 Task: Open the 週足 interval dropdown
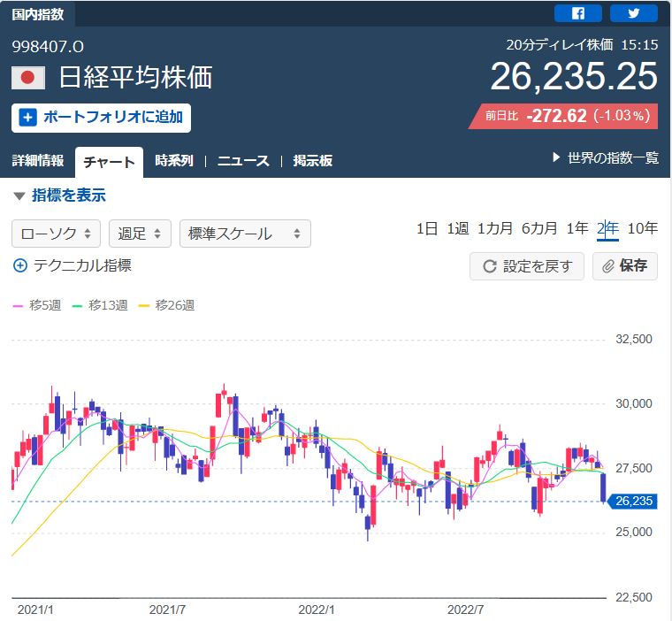click(140, 234)
